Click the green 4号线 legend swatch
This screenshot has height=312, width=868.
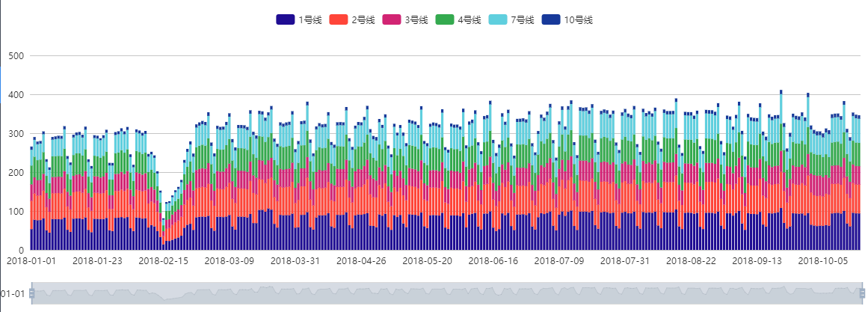pyautogui.click(x=444, y=20)
